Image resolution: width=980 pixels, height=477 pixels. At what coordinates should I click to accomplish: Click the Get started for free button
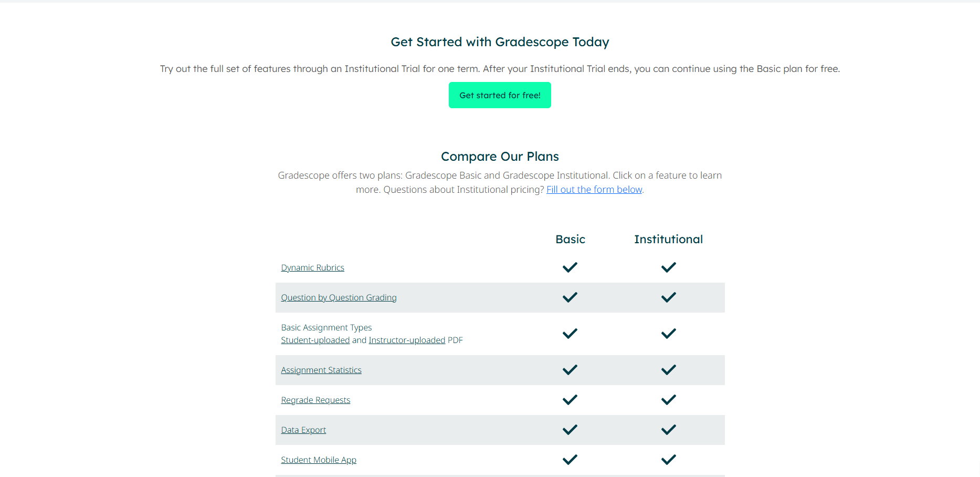coord(500,95)
